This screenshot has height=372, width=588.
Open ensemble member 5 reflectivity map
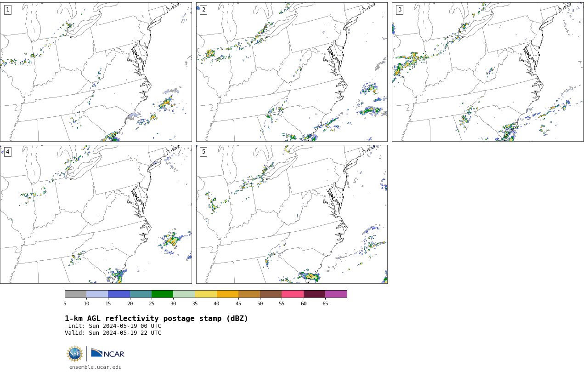pyautogui.click(x=292, y=214)
